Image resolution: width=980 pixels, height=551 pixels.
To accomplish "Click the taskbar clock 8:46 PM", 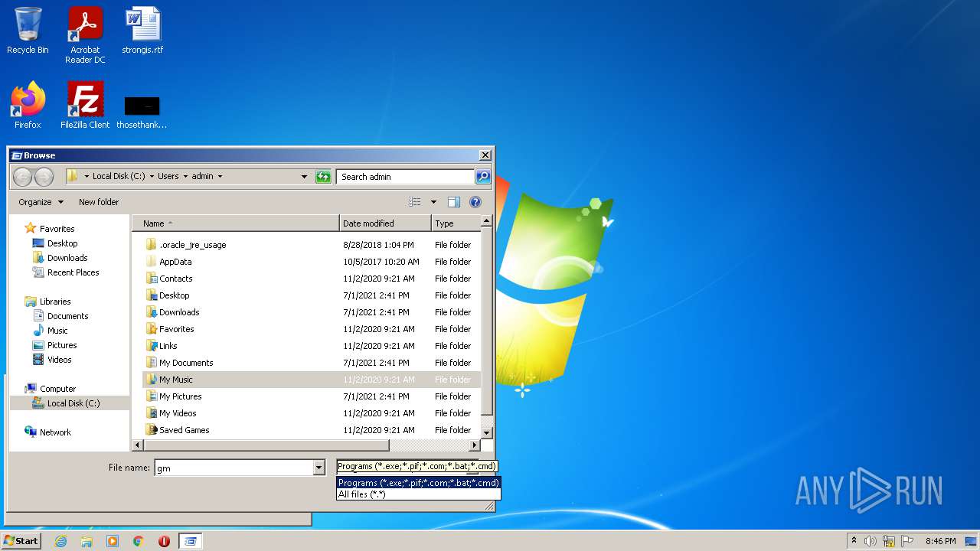I will coord(940,541).
